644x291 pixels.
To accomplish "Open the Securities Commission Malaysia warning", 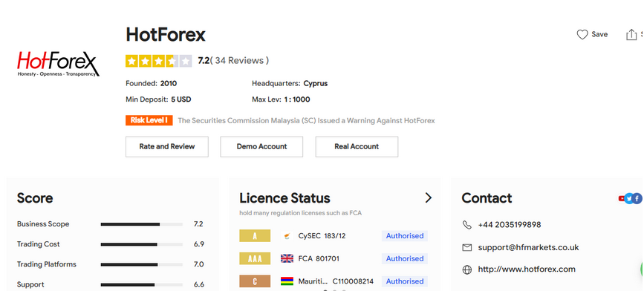I will 306,121.
